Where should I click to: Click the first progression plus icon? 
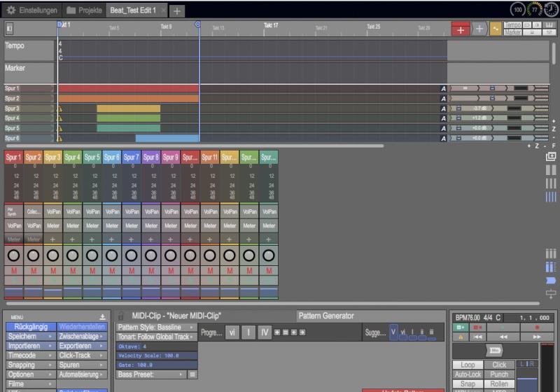click(277, 332)
